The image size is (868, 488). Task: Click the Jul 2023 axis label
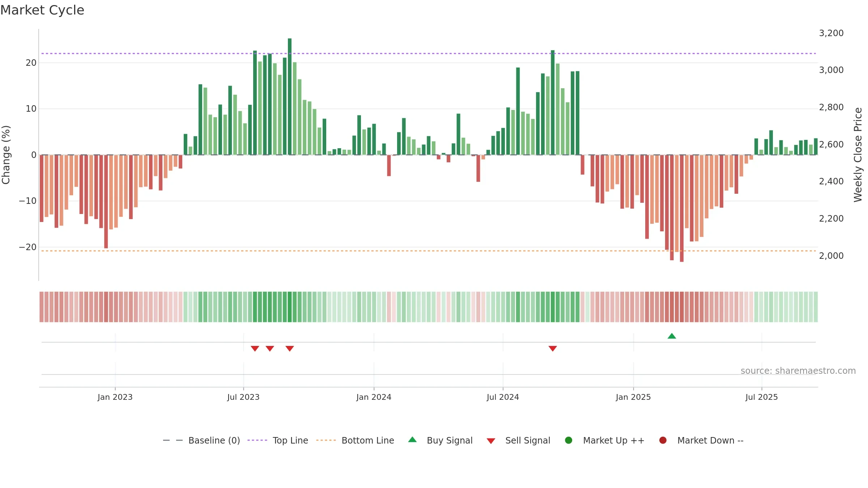click(243, 397)
